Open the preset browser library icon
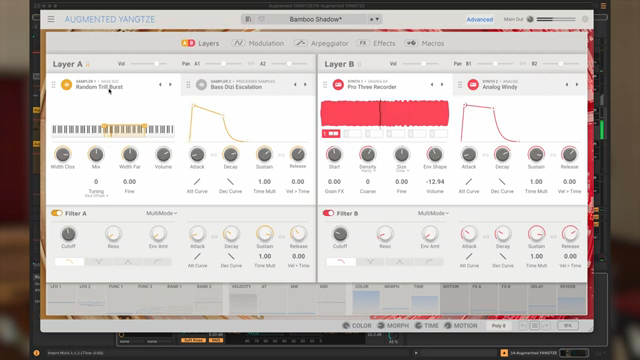 248,19
